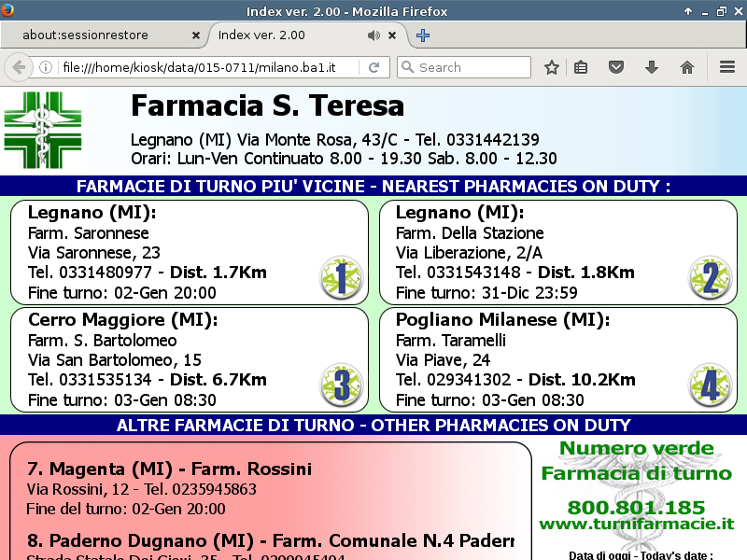
Task: Click the green pharmacy cross logo
Action: [43, 131]
